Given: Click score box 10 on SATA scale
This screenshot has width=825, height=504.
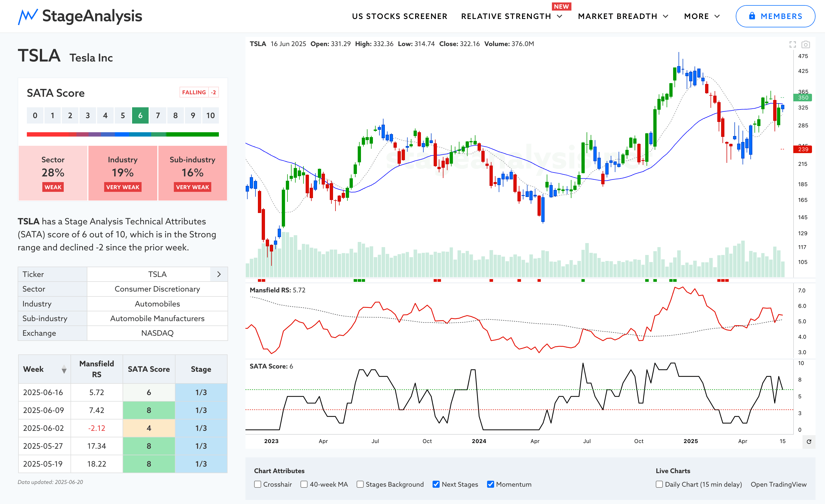Looking at the screenshot, I should click(210, 115).
